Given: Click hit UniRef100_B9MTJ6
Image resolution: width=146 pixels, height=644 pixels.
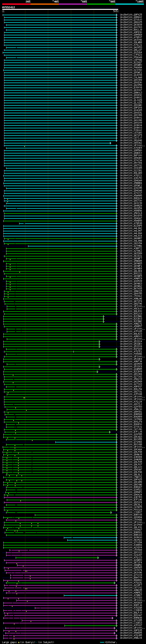Looking at the screenshot, I should (x=131, y=605).
